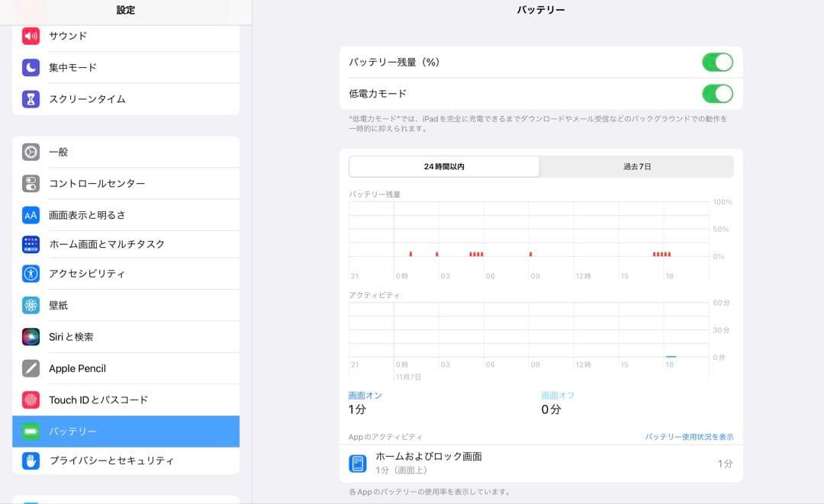Open Siriと検索 settings icon
Screen dimensions: 824x504
click(31, 336)
